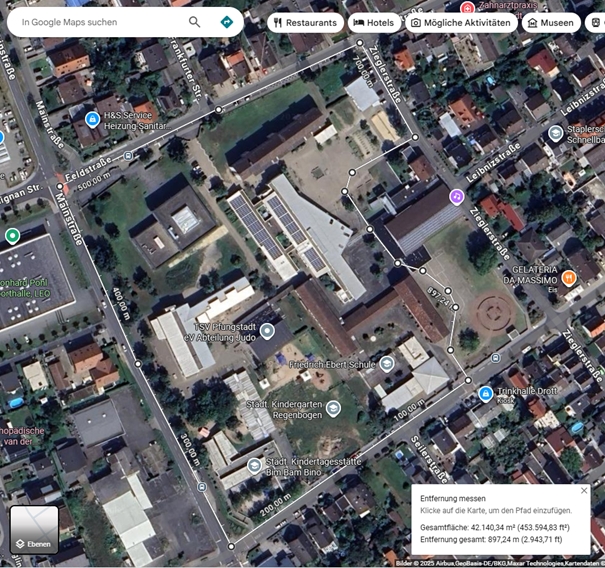
Task: Click the Friedrich-Ebert-Schule school marker
Action: click(x=386, y=363)
